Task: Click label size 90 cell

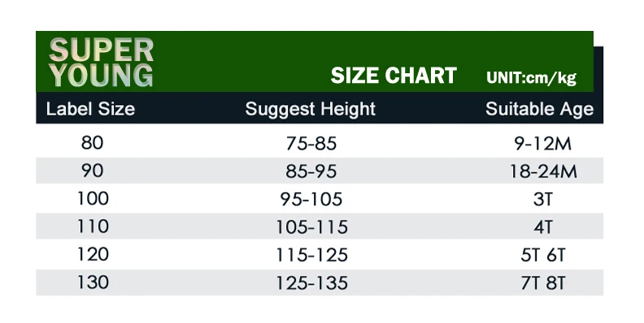Action: (92, 171)
